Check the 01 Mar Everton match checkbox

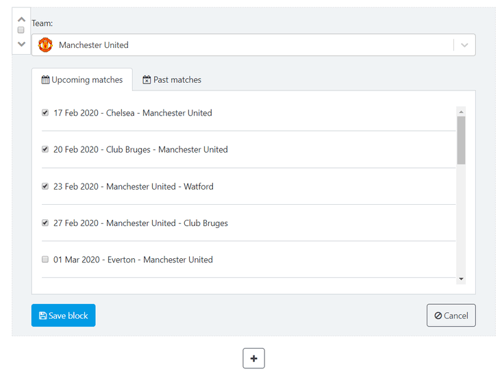tap(45, 259)
